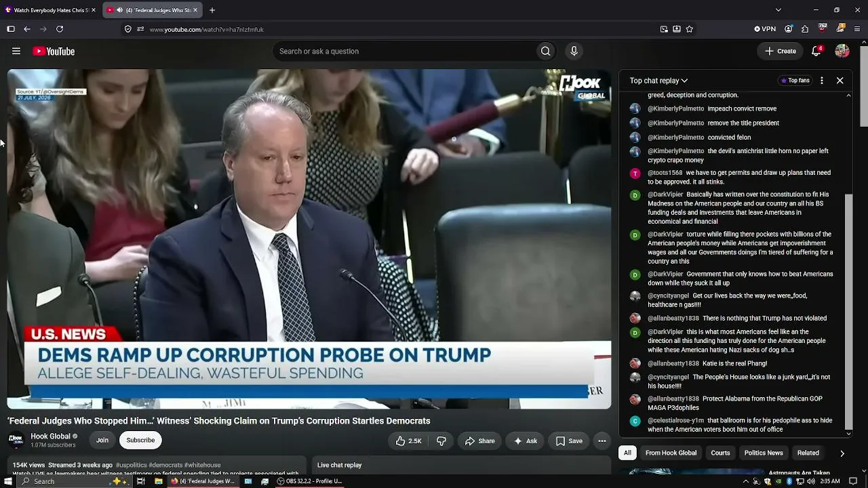Open the browser extensions puzzle icon
Image resolution: width=868 pixels, height=488 pixels.
coord(805,29)
